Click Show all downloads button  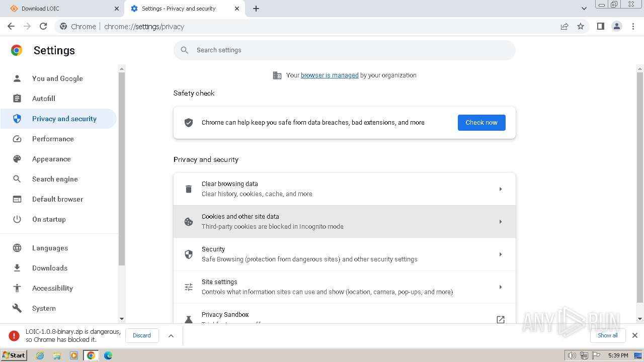[608, 335]
